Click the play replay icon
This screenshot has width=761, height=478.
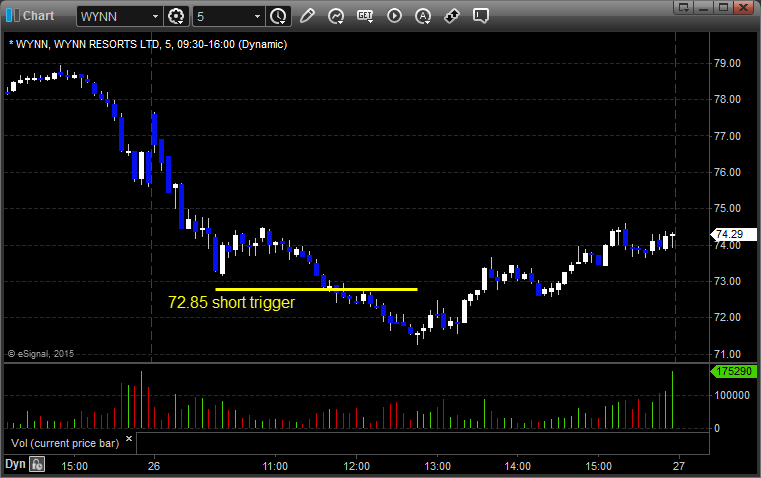click(394, 16)
